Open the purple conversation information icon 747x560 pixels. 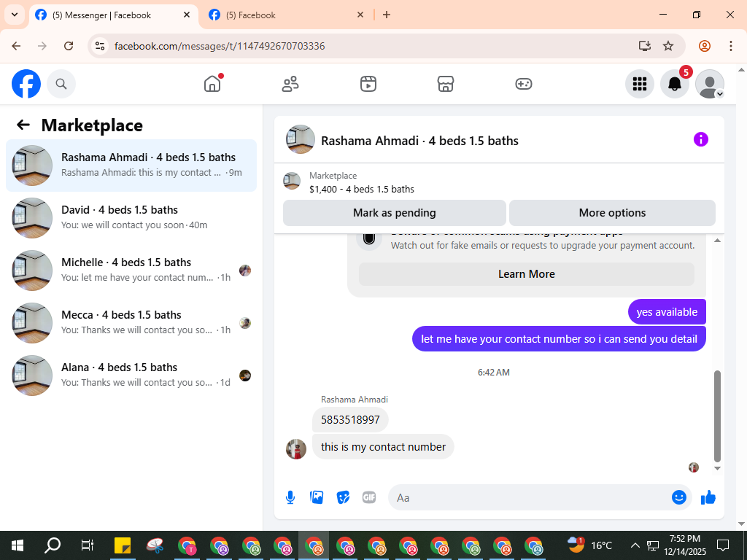701,139
